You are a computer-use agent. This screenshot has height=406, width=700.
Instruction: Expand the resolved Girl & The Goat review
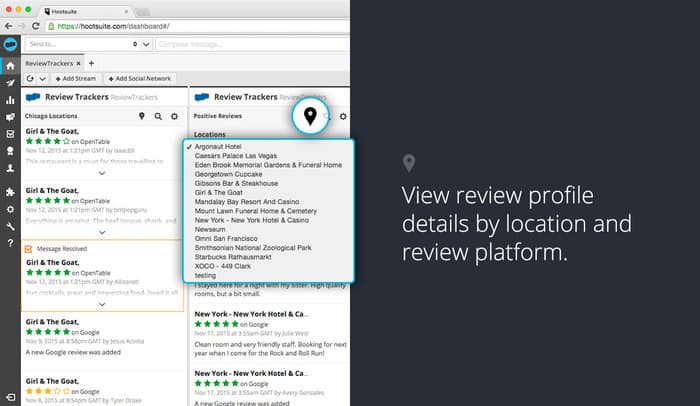click(x=102, y=304)
